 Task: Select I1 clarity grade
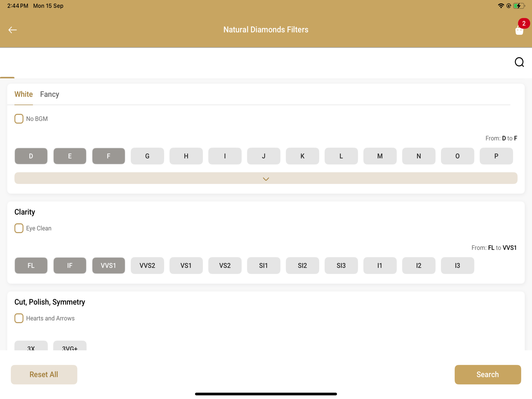[380, 265]
